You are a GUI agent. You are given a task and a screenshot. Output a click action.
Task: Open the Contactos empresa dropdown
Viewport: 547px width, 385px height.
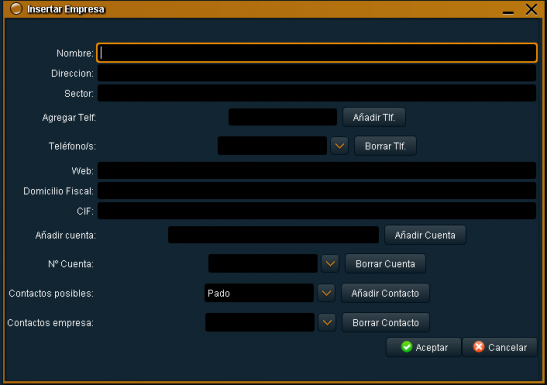pos(327,323)
